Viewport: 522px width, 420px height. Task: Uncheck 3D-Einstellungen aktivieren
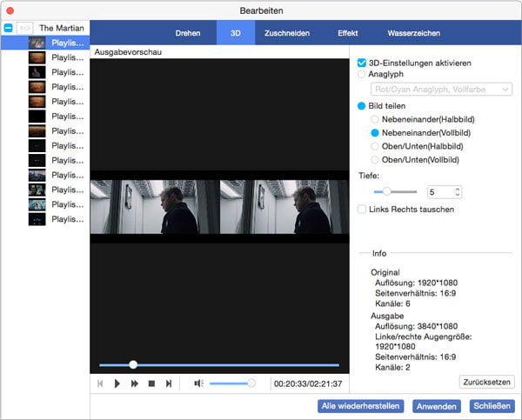362,63
